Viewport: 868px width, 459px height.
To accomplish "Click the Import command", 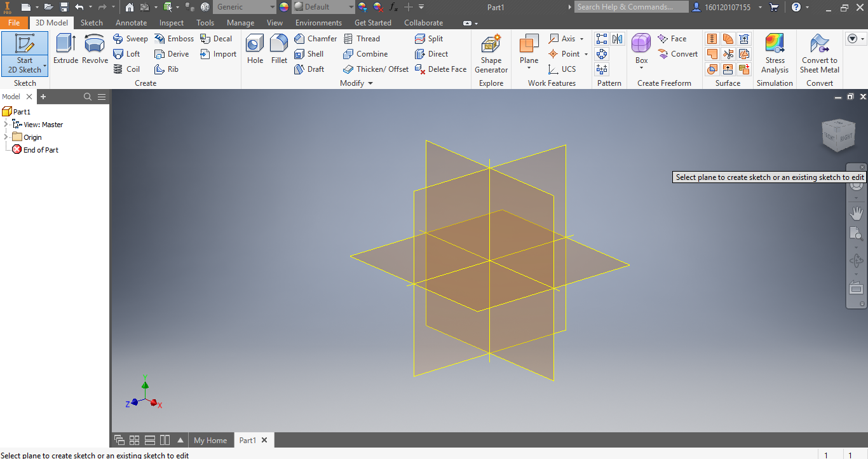I will [x=219, y=54].
